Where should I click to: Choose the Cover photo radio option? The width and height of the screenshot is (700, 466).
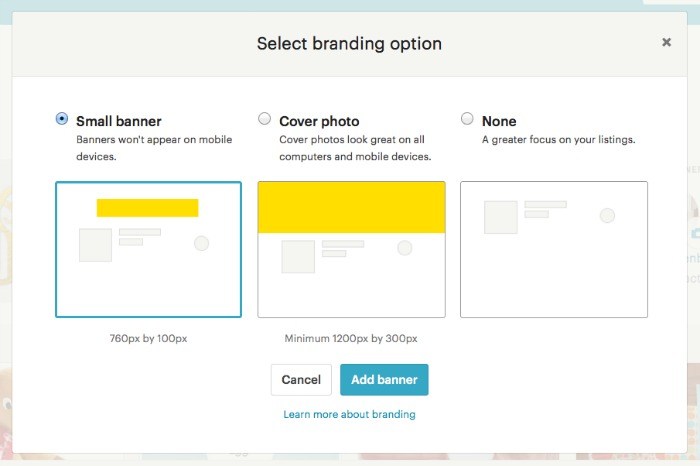(x=264, y=119)
